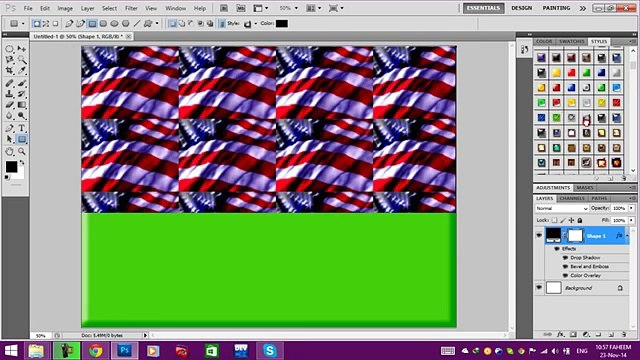Image resolution: width=640 pixels, height=360 pixels.
Task: Collapse Shape 1 layer effects list
Action: pos(627,236)
